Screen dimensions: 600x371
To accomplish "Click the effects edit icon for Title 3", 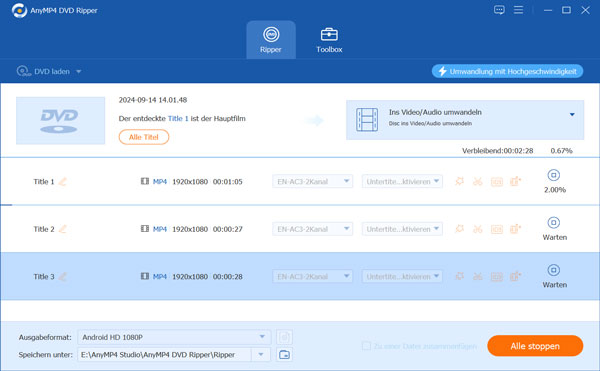I will tap(460, 276).
